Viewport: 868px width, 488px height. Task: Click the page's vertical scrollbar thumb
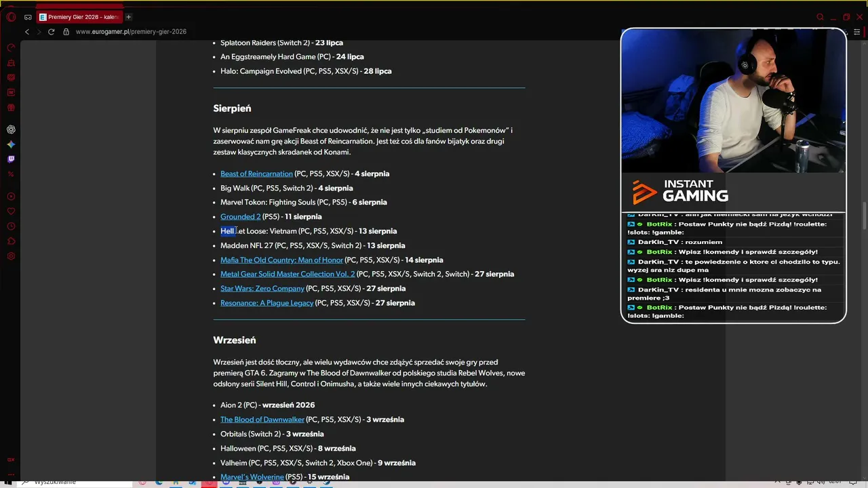[864, 216]
